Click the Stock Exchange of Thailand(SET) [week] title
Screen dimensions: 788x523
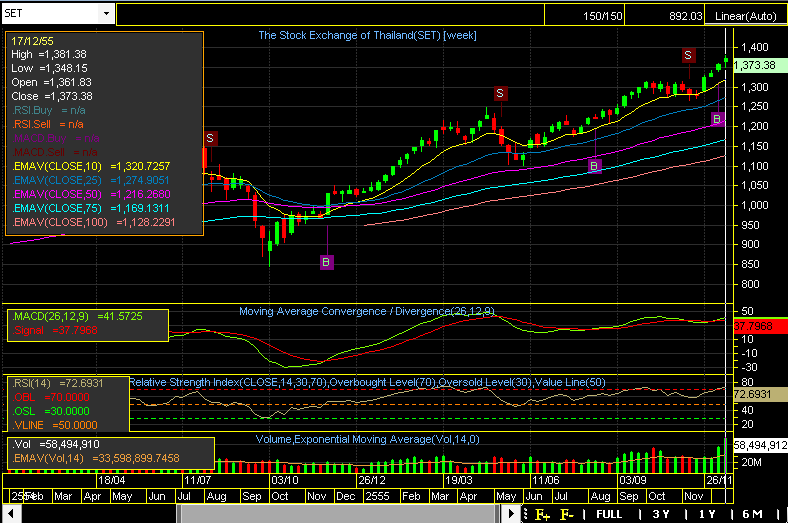point(367,36)
